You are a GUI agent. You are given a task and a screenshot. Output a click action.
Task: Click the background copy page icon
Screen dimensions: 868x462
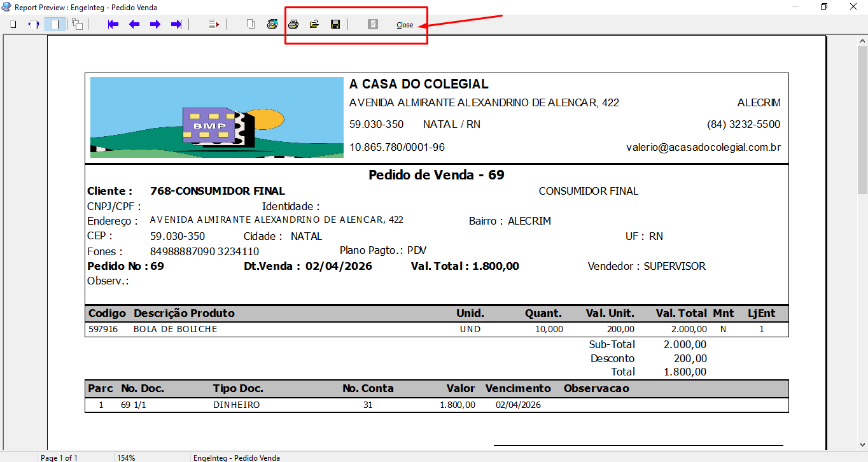pyautogui.click(x=251, y=25)
